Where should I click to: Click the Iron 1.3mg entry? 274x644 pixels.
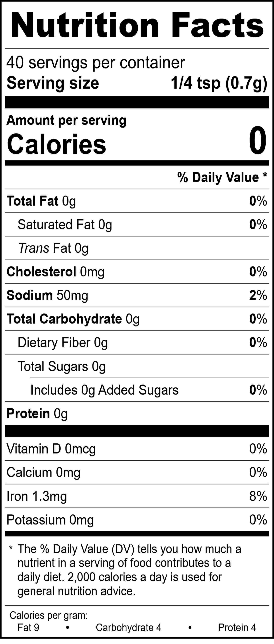pyautogui.click(x=37, y=496)
